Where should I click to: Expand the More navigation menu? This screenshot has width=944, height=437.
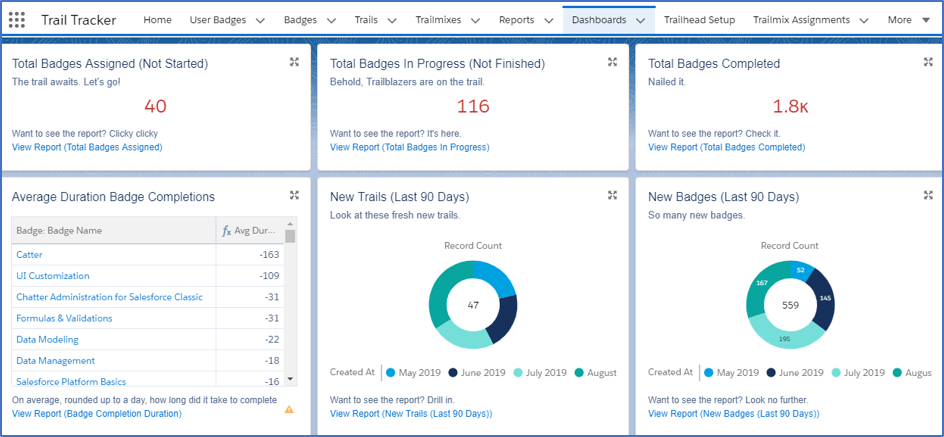point(909,20)
